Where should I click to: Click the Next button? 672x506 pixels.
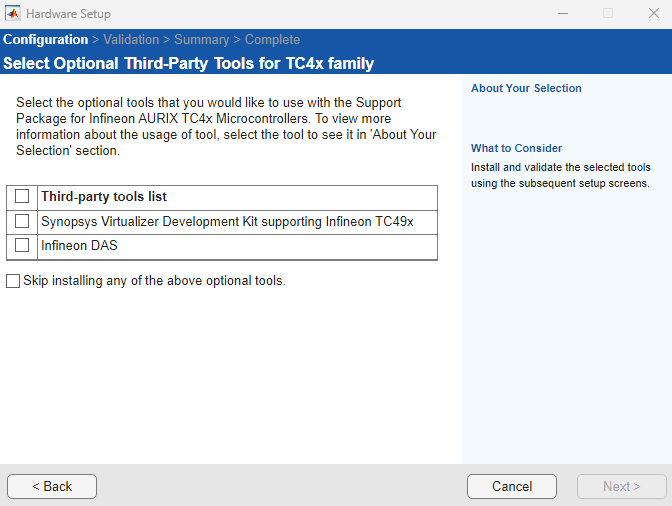point(621,486)
